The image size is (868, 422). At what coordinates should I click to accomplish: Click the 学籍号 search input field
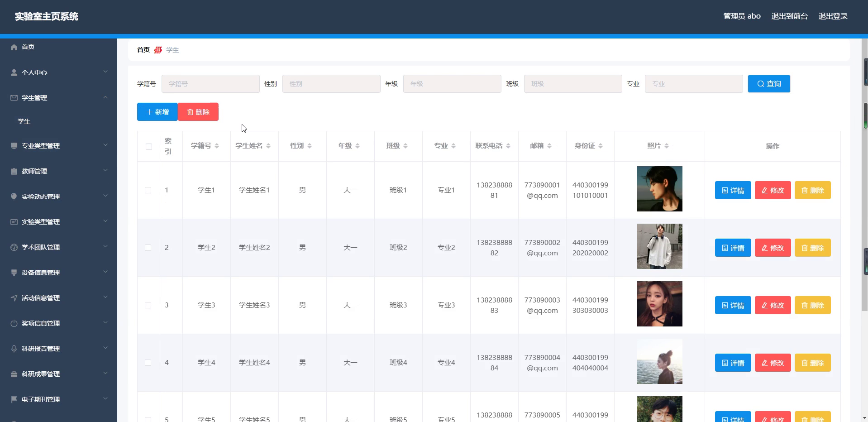(x=210, y=84)
